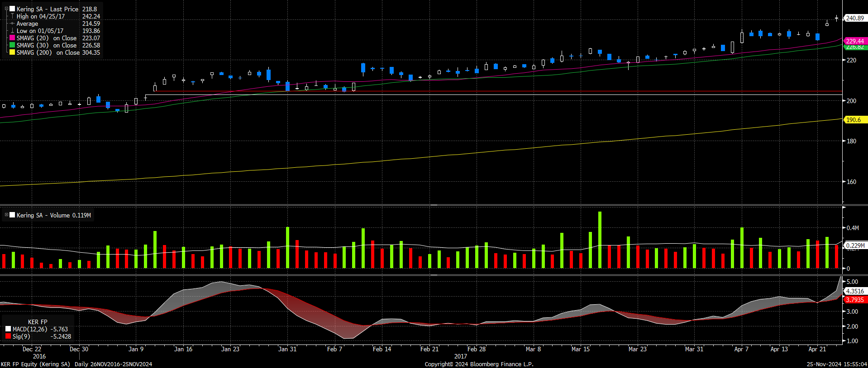Click the Low marker icon in legend

(13, 31)
